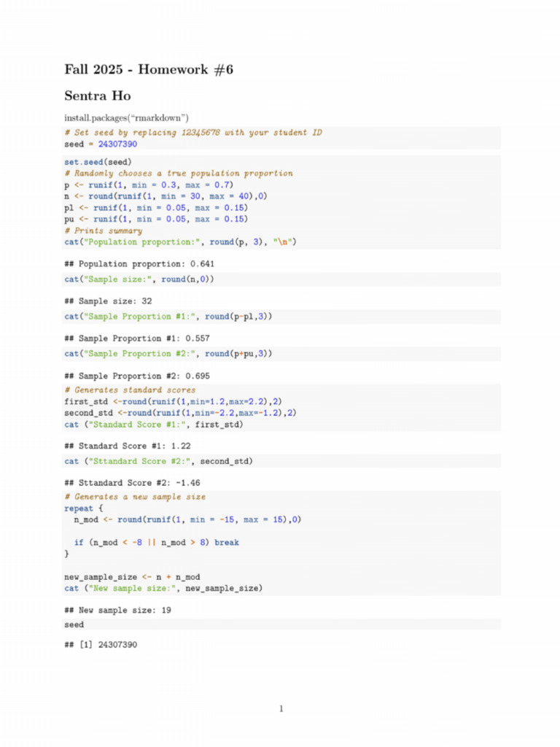
Task: Click the page number 1 at the bottom
Action: pyautogui.click(x=281, y=709)
